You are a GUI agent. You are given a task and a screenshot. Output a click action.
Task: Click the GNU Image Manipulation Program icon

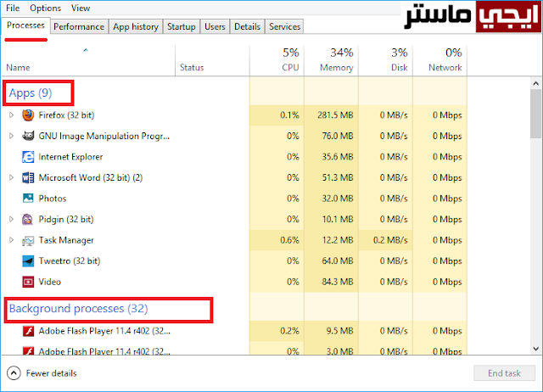click(28, 136)
